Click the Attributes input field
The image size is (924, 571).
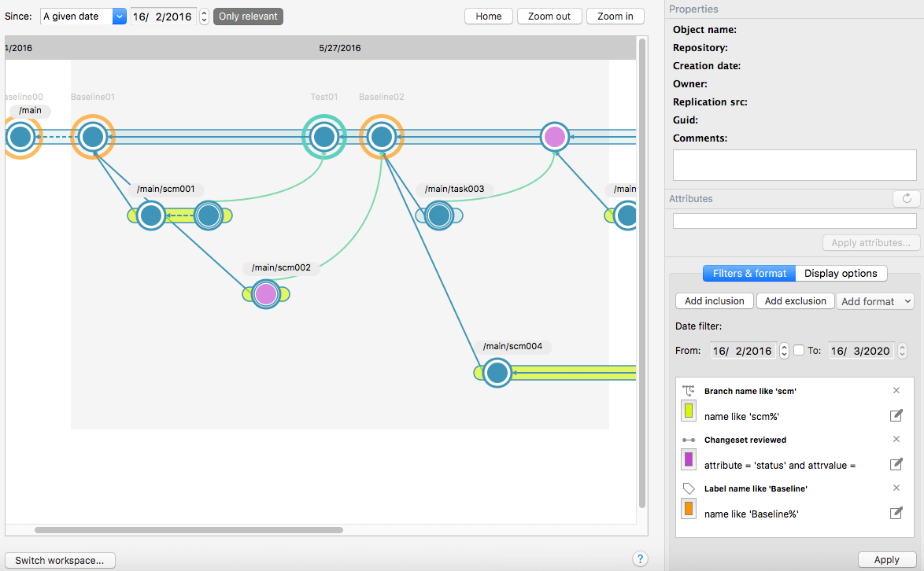point(794,221)
